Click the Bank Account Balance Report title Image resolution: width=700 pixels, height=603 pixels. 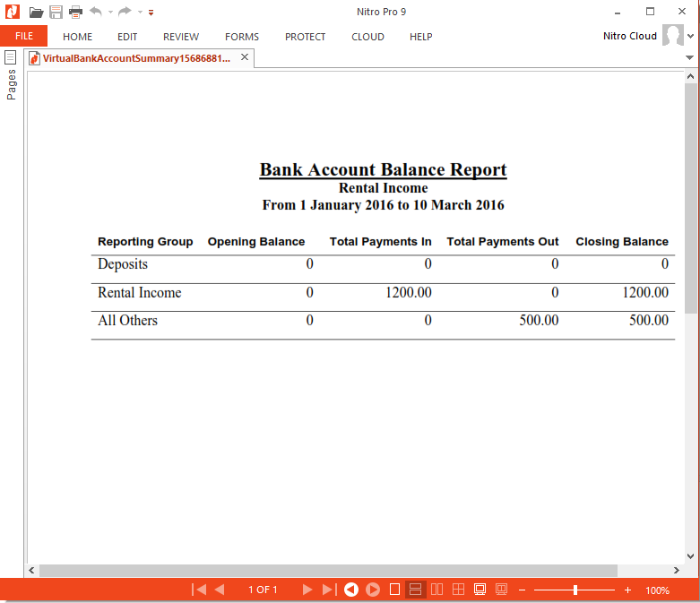coord(383,169)
